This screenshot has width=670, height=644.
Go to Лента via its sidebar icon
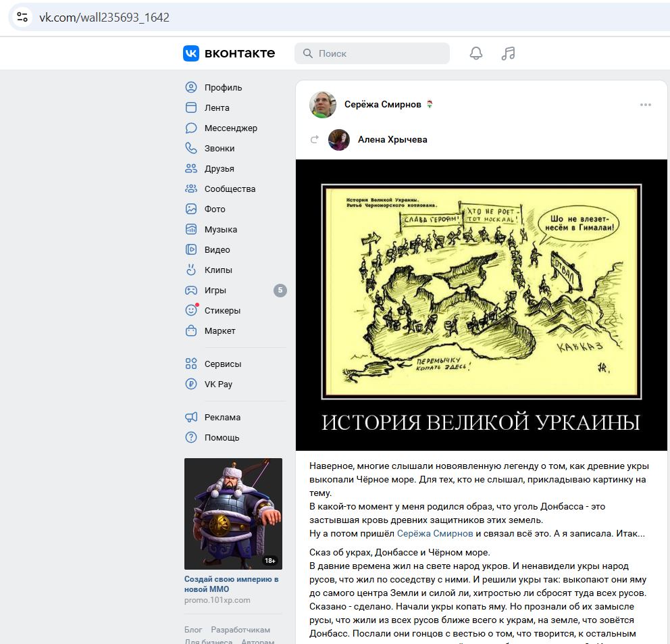pyautogui.click(x=191, y=107)
